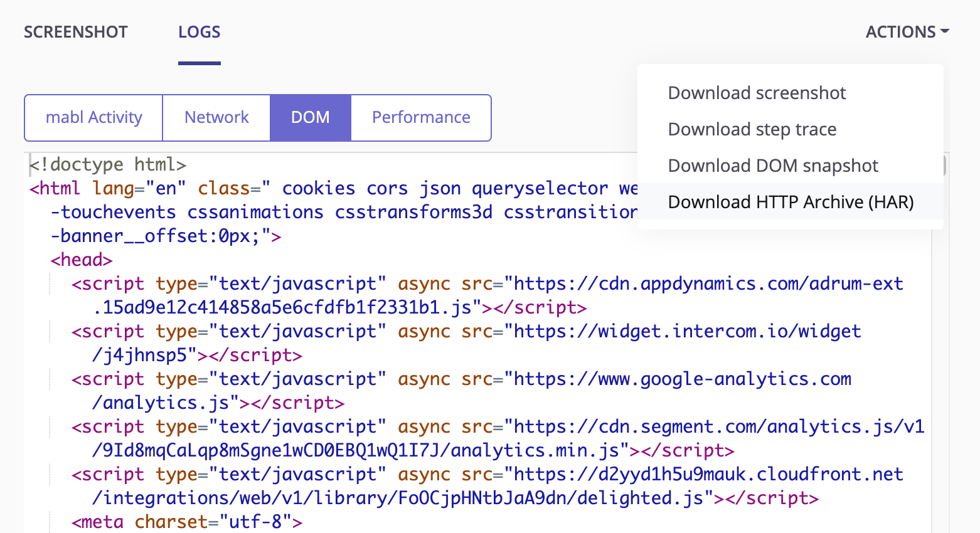Viewport: 980px width, 533px height.
Task: Select Download DOM snapshot
Action: [x=773, y=165]
